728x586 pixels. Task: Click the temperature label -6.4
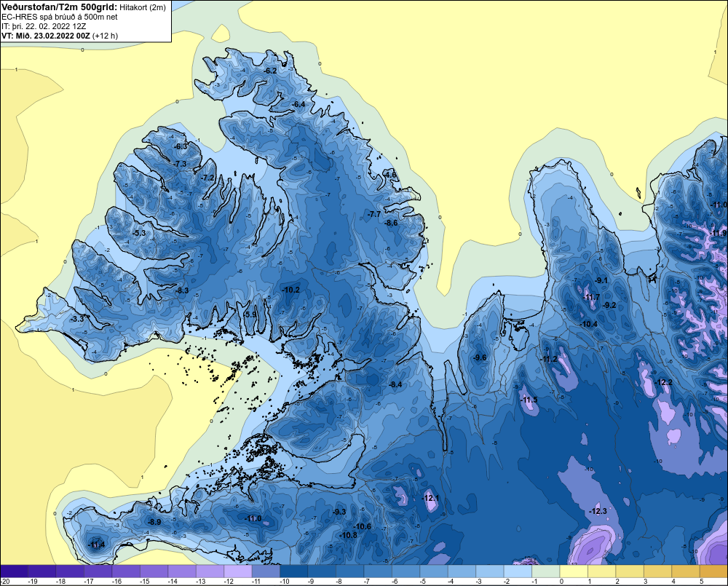tap(299, 105)
